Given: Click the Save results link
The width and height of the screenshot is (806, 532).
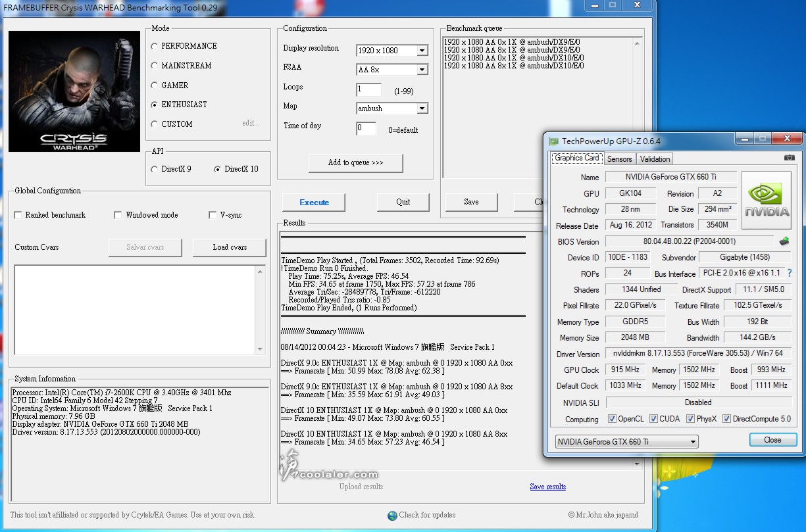Looking at the screenshot, I should [547, 487].
